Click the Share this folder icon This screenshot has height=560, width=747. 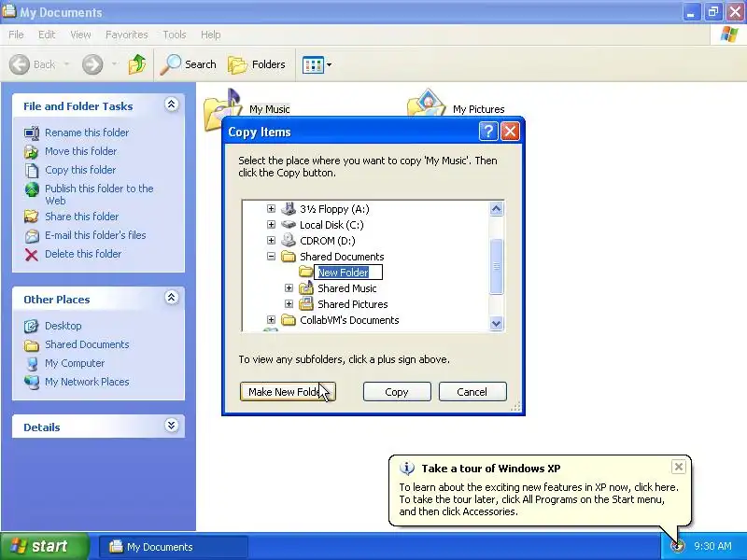click(x=32, y=217)
